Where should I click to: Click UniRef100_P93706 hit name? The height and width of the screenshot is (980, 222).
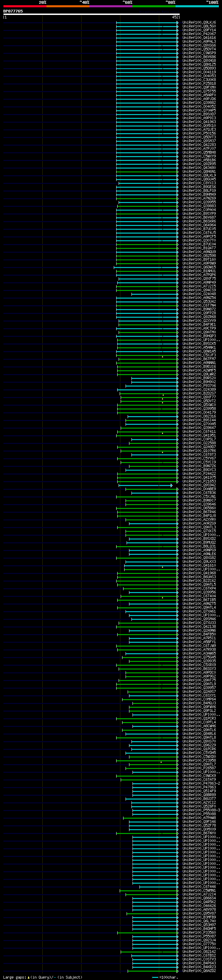(199, 386)
